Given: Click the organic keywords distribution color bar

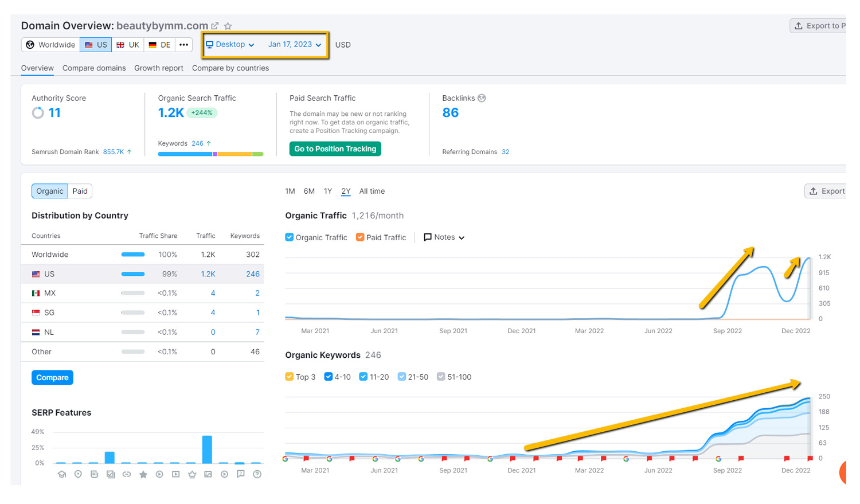Looking at the screenshot, I should [210, 154].
